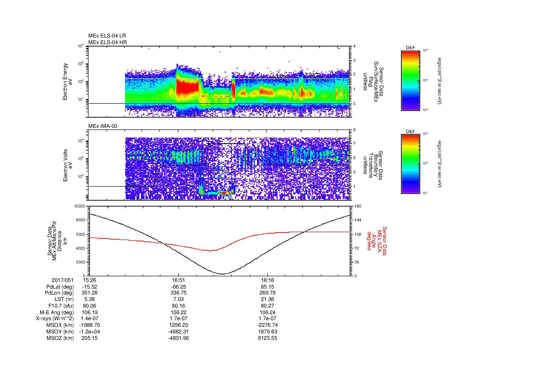Click the LST value '21.36'

point(268,299)
